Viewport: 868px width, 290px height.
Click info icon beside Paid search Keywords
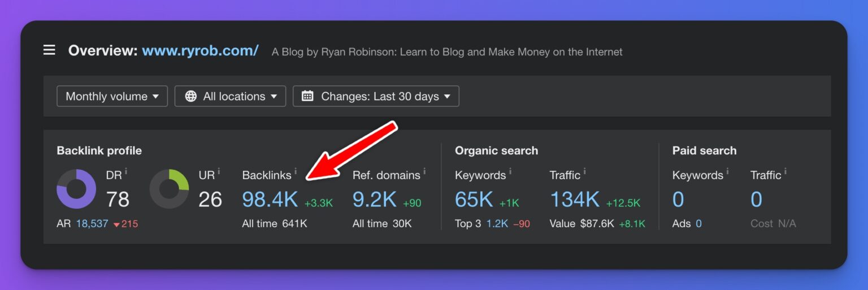[727, 171]
